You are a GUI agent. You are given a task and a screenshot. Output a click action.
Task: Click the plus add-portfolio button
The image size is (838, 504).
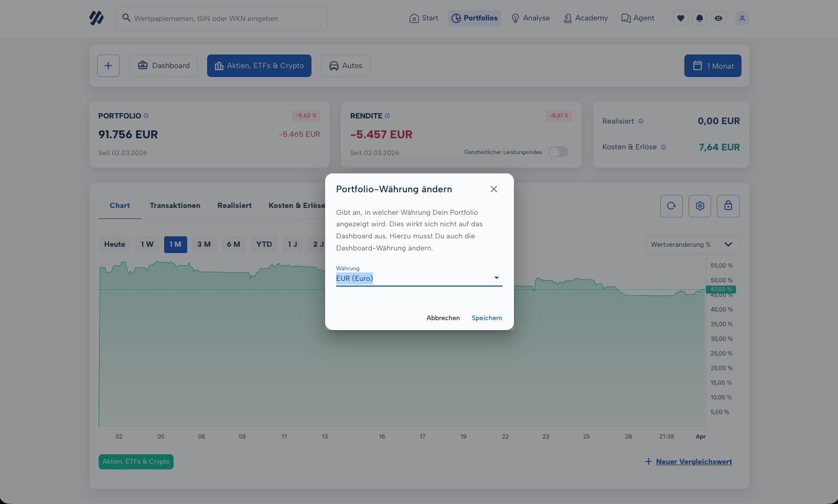pyautogui.click(x=108, y=66)
